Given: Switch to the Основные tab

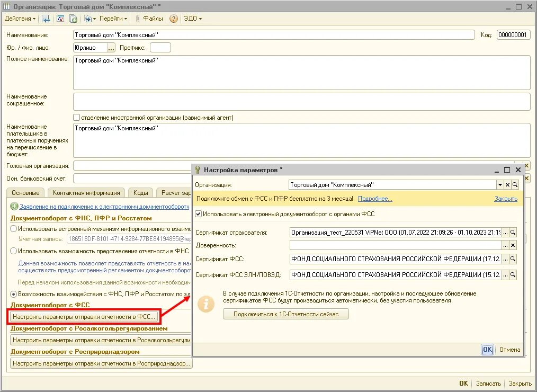Looking at the screenshot, I should click(25, 193).
